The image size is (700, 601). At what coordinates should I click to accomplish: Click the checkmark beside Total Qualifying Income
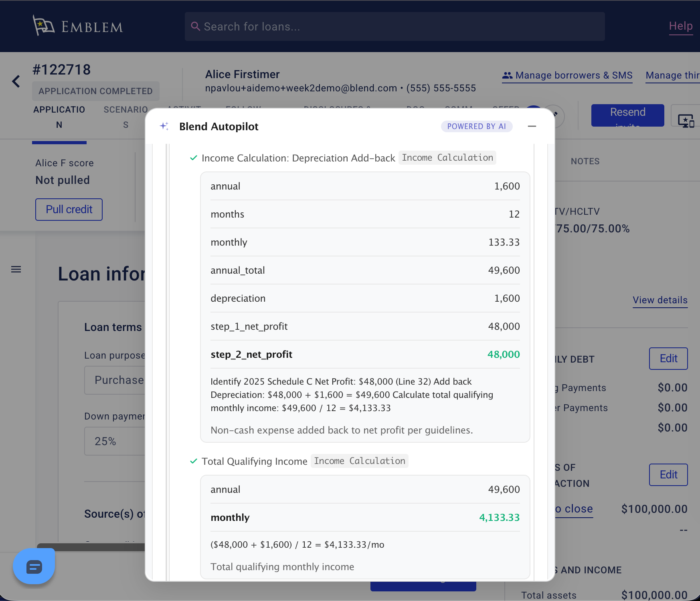(x=194, y=461)
